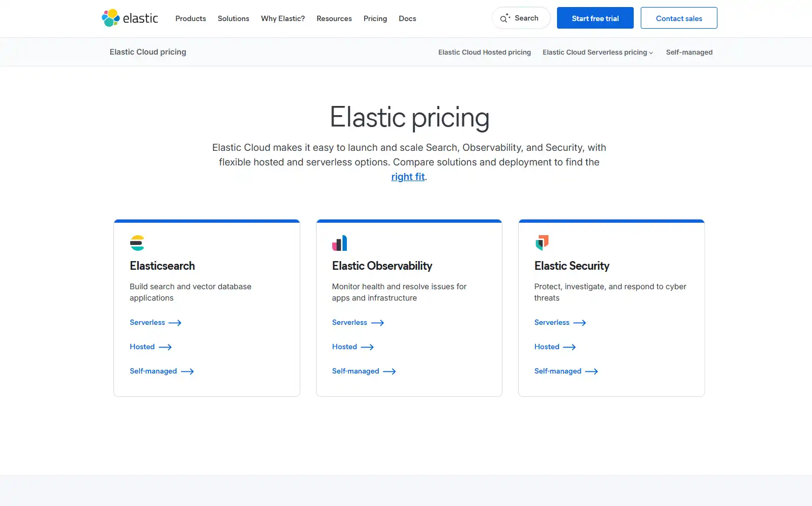Screen dimensions: 812x506
Task: Click 'Monitor health and resolve issues' description
Action: 399,292
